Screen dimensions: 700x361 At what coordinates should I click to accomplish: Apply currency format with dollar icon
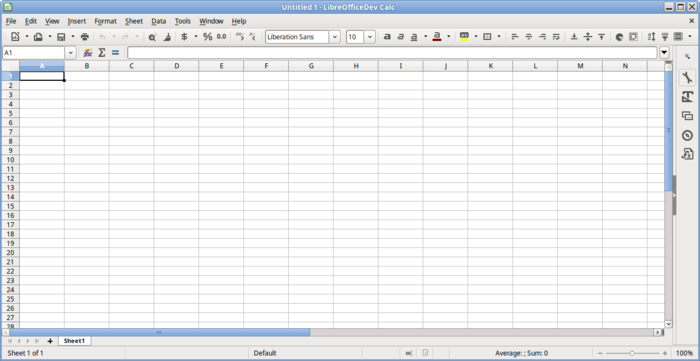(184, 37)
